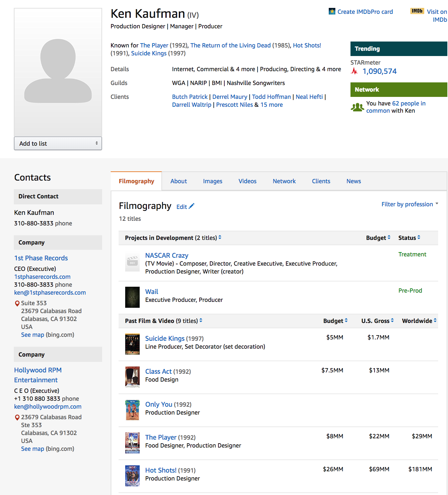Sort past films by U.S. Gross

378,321
